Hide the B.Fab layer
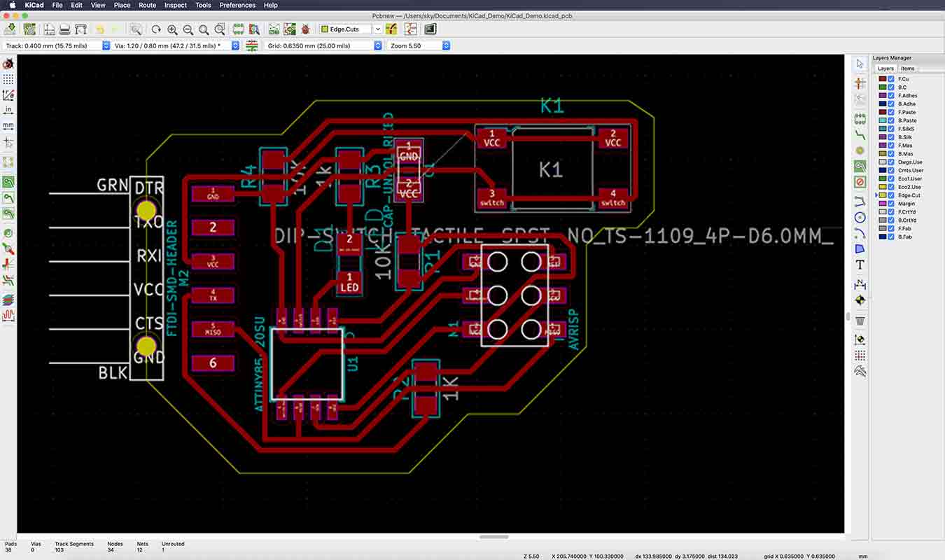 click(891, 237)
